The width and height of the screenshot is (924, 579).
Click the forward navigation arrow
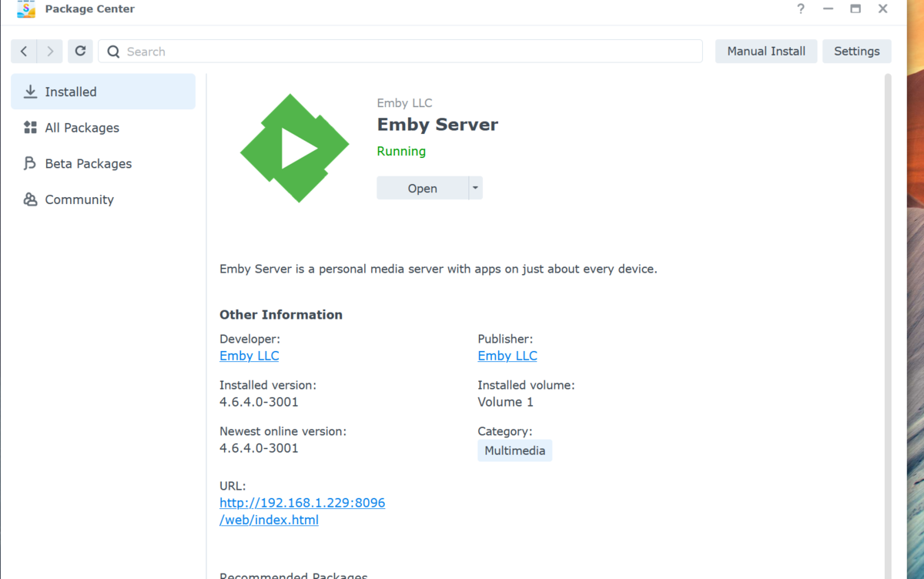tap(50, 52)
